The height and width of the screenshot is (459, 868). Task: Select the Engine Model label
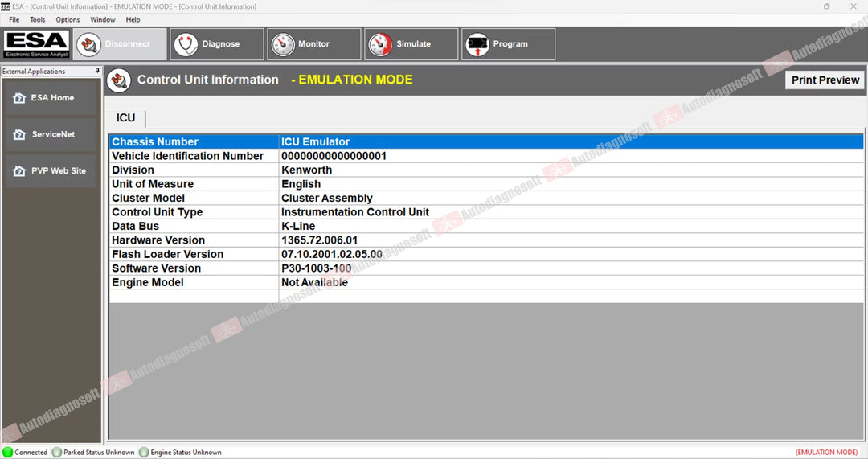148,282
